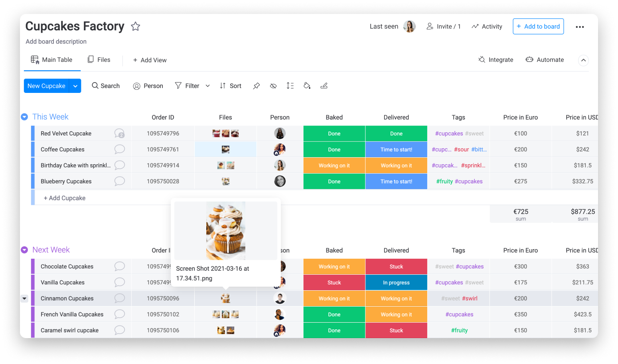The image size is (618, 364).
Task: Change Coffee Cupcakes Delivered status Time to start!
Action: (396, 150)
